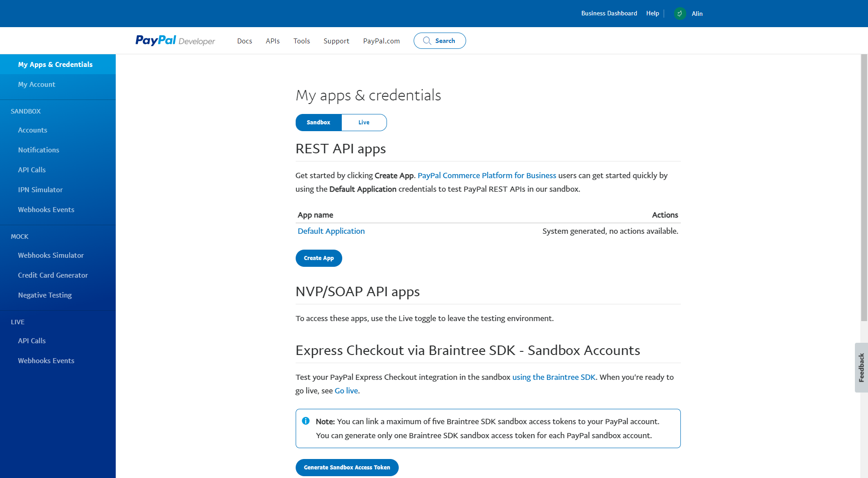Open the Alin account name
This screenshot has height=478, width=868.
pyautogui.click(x=697, y=14)
